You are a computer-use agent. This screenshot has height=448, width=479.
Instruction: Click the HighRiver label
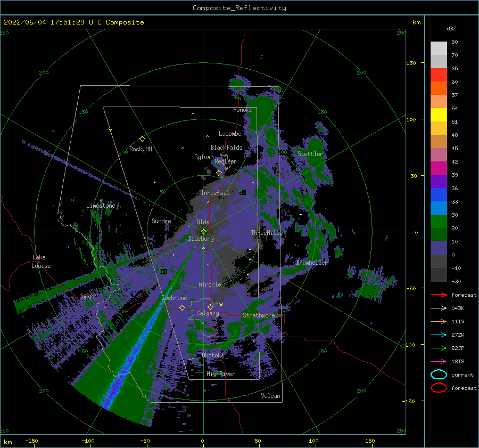221,374
